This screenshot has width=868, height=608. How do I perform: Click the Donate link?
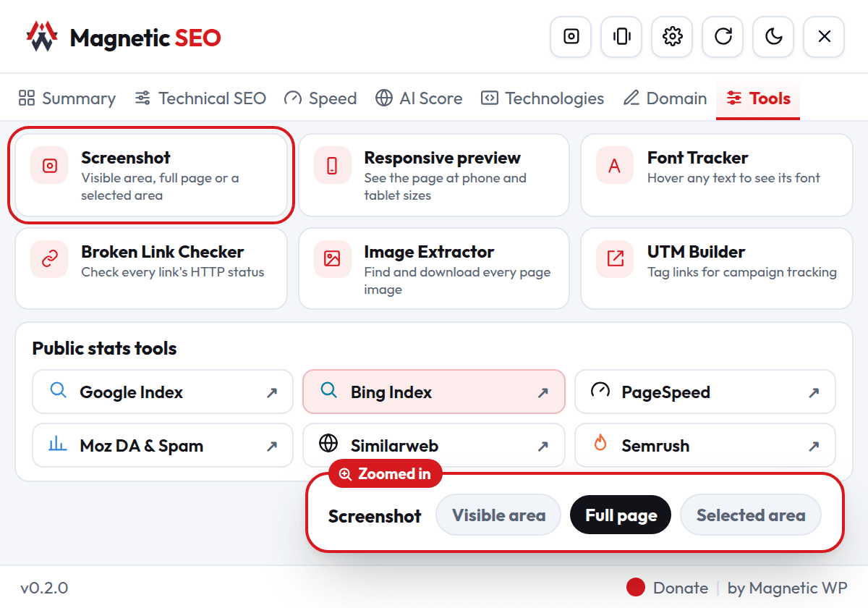pos(680,588)
